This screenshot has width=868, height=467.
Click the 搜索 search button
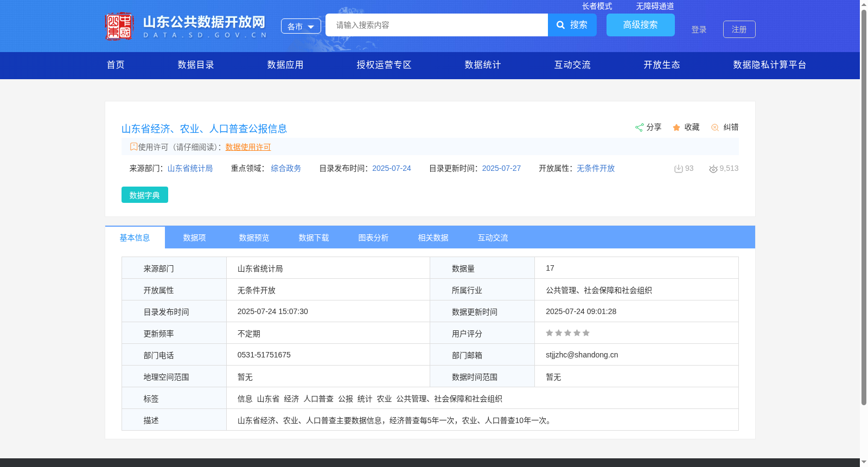[572, 25]
